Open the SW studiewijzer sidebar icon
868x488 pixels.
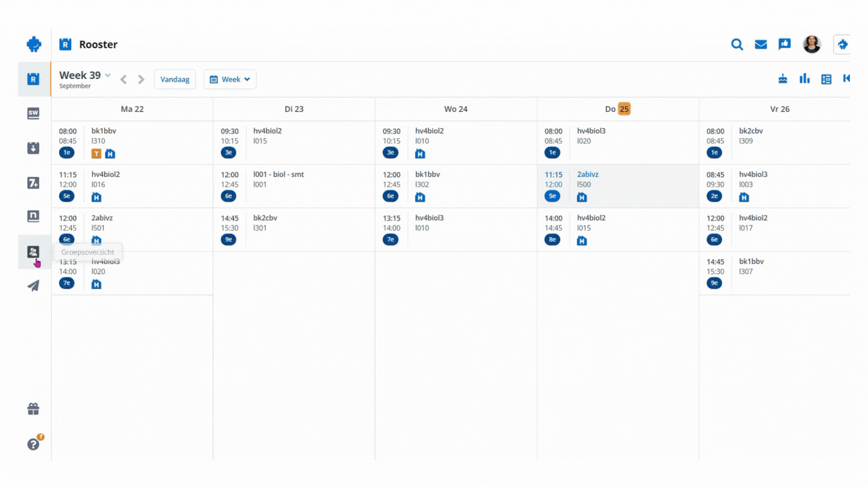click(x=33, y=113)
